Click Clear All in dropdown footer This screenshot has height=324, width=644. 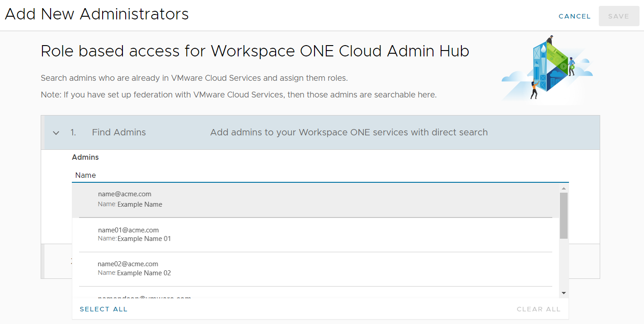538,309
